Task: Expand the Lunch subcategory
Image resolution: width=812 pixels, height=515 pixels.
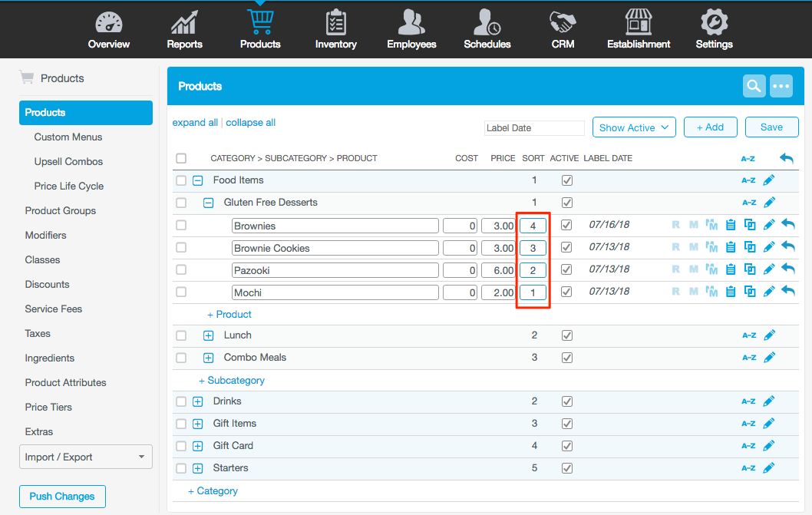Action: [207, 335]
